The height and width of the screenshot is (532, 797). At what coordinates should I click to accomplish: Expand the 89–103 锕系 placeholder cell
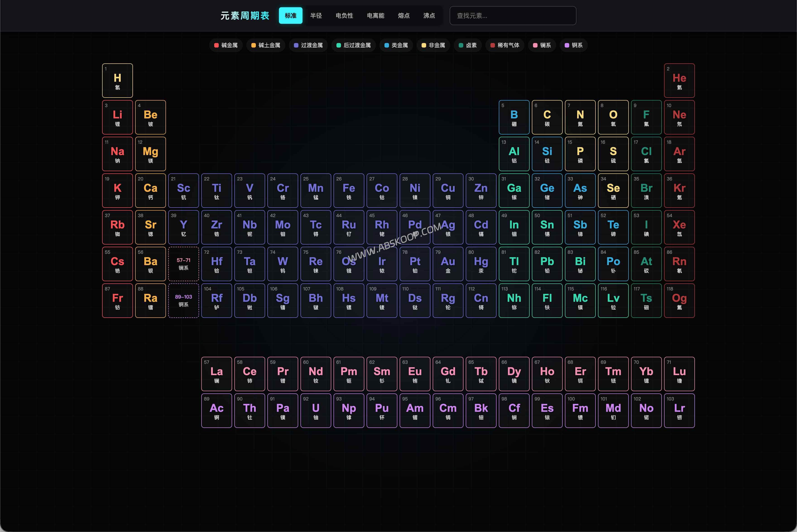pos(184,301)
